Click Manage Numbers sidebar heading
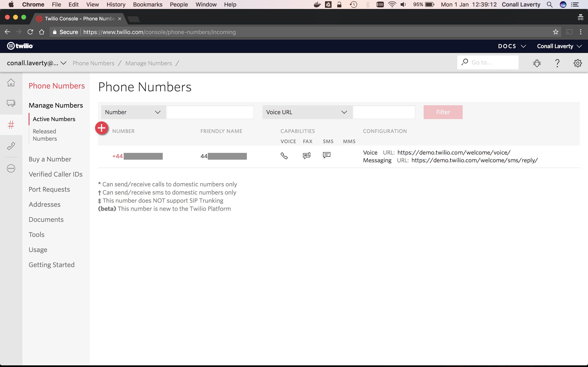This screenshot has width=588, height=367. 56,105
